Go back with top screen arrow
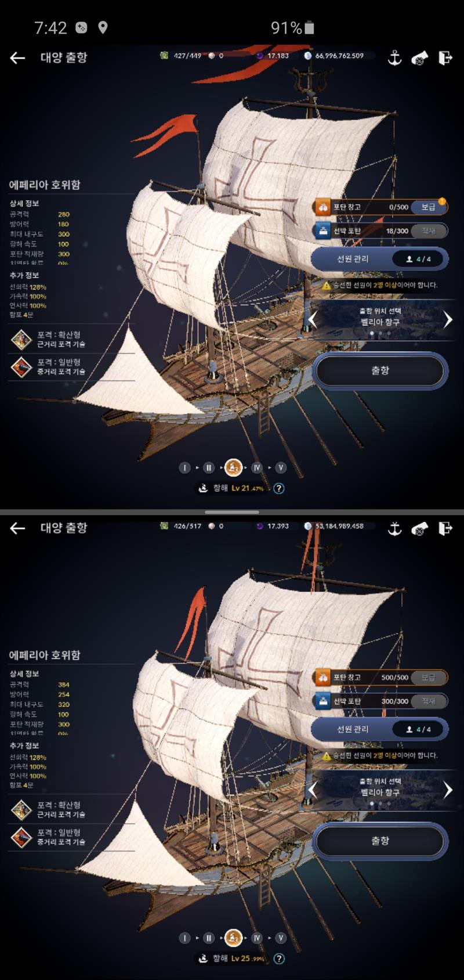This screenshot has width=464, height=980. 17,57
